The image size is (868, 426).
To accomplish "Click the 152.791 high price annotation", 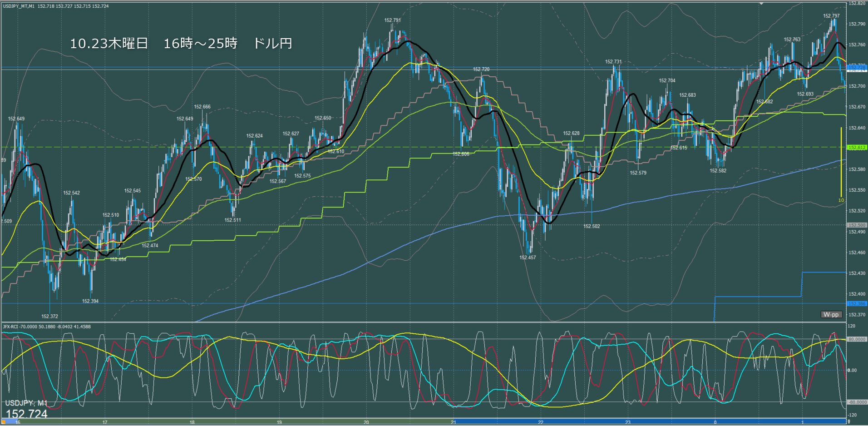I will (x=392, y=20).
